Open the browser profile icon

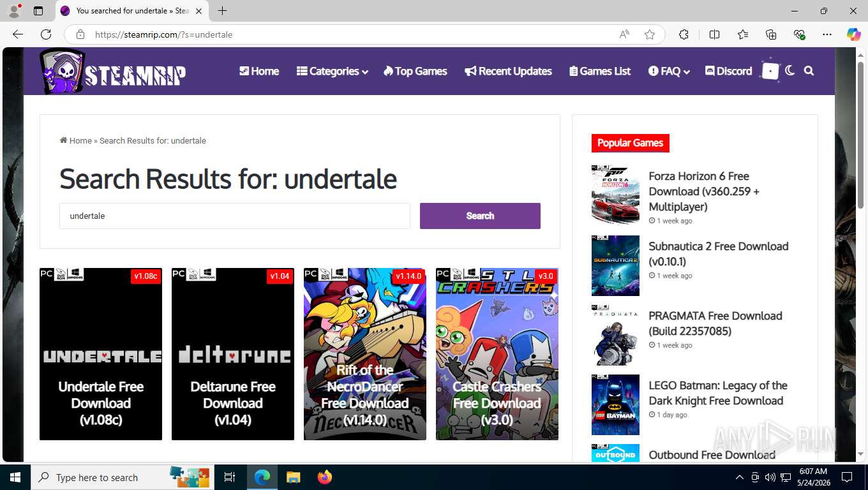(14, 11)
